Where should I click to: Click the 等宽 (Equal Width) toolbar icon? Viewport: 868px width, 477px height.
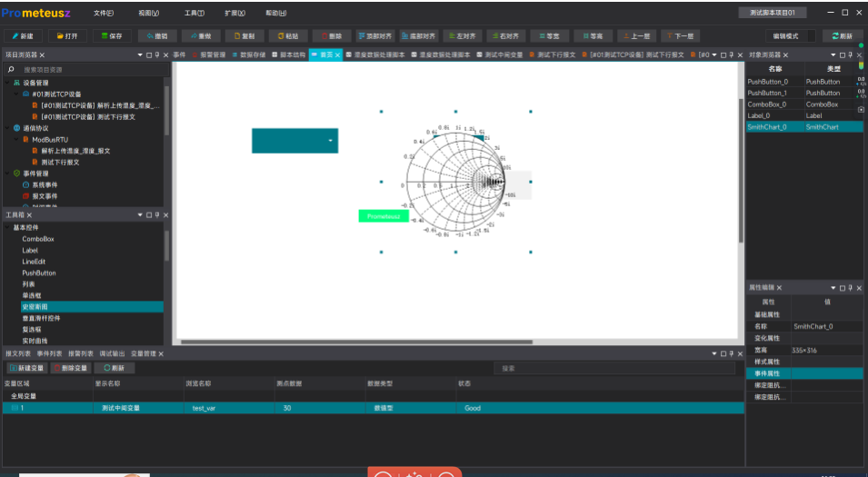pos(550,36)
